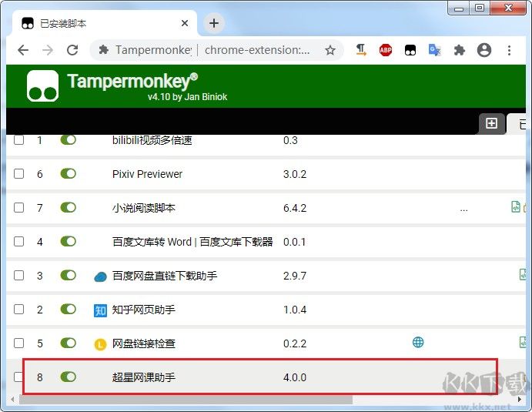532x412 pixels.
Task: Open script bilibili视频多倍速
Action: point(152,140)
